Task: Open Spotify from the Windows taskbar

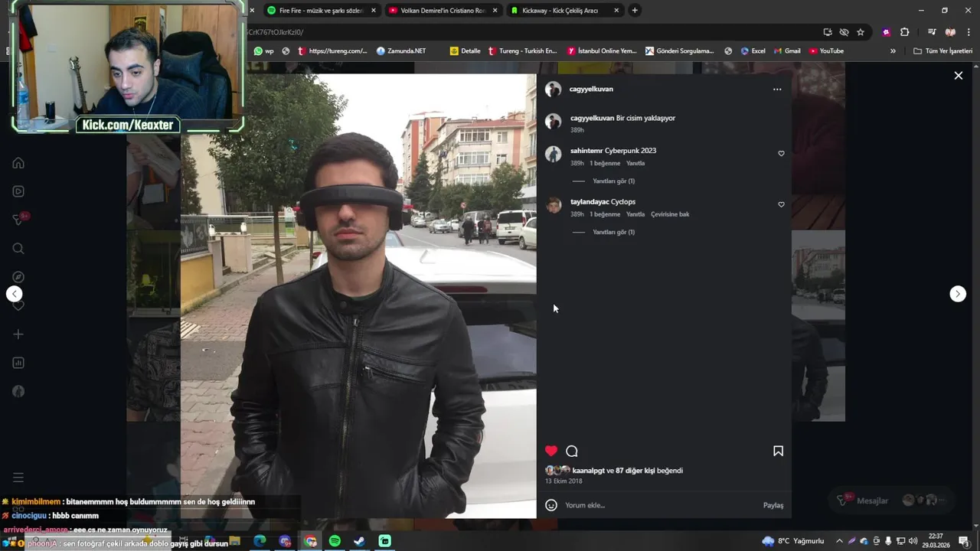Action: [335, 541]
